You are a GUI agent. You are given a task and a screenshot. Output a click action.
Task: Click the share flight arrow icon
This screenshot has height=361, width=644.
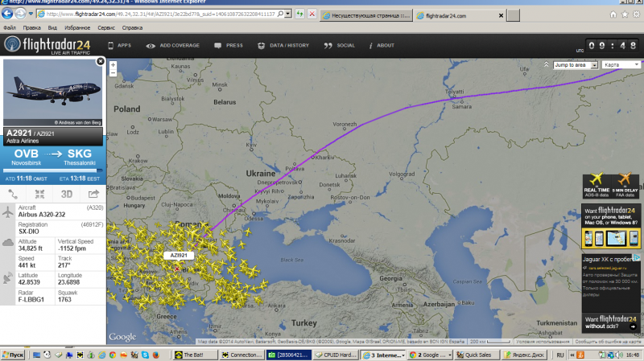93,194
